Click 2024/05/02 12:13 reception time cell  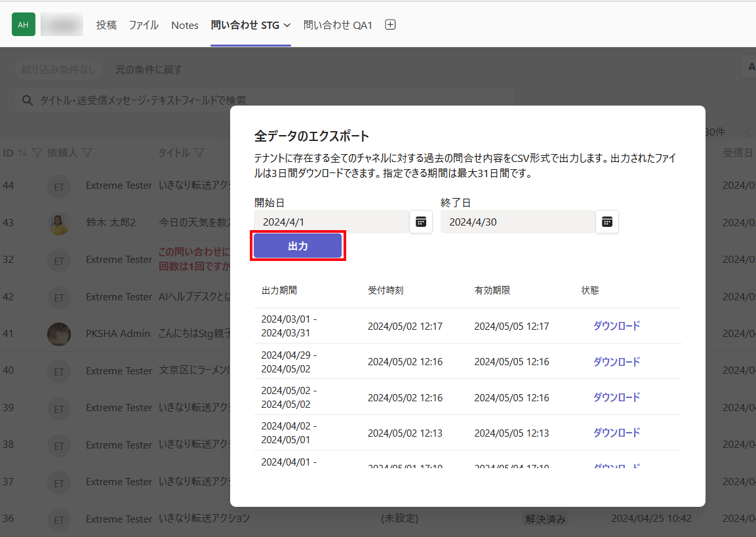(405, 433)
